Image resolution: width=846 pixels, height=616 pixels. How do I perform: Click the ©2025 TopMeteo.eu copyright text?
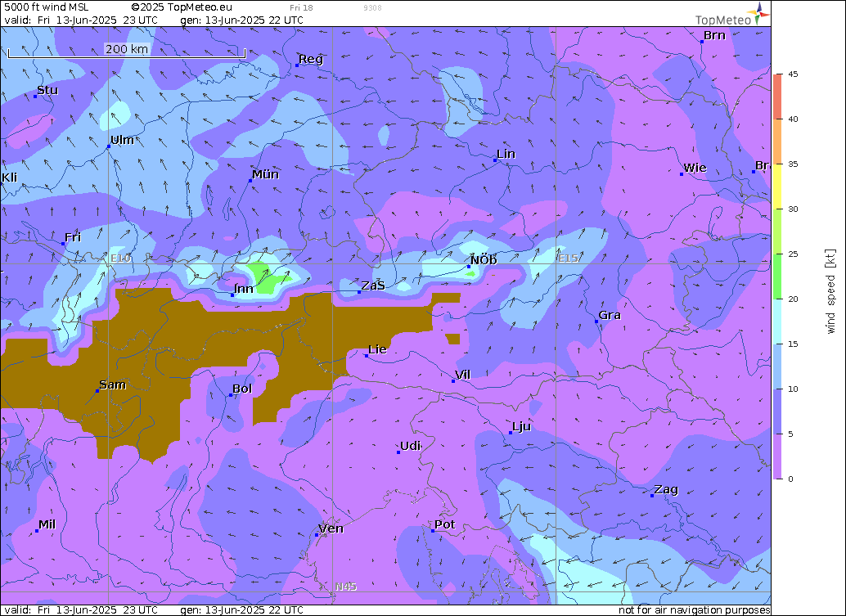click(x=182, y=7)
